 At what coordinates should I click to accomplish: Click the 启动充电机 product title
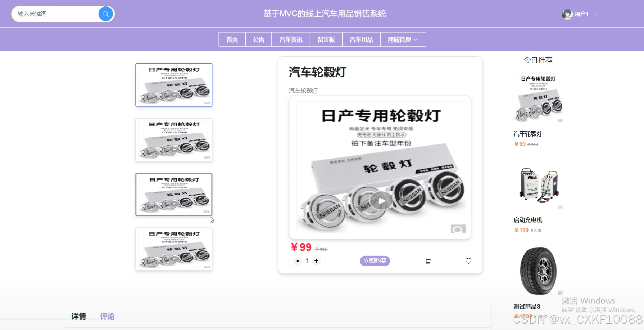(x=528, y=220)
